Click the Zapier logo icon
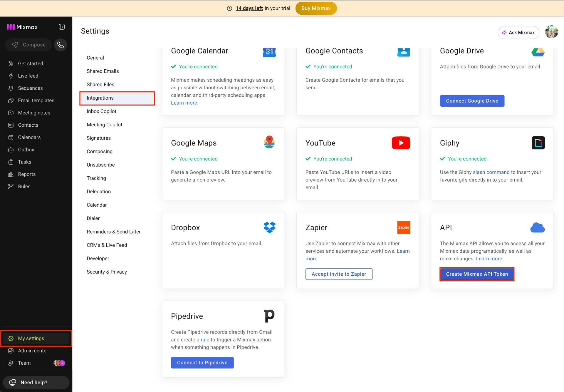 (x=404, y=227)
